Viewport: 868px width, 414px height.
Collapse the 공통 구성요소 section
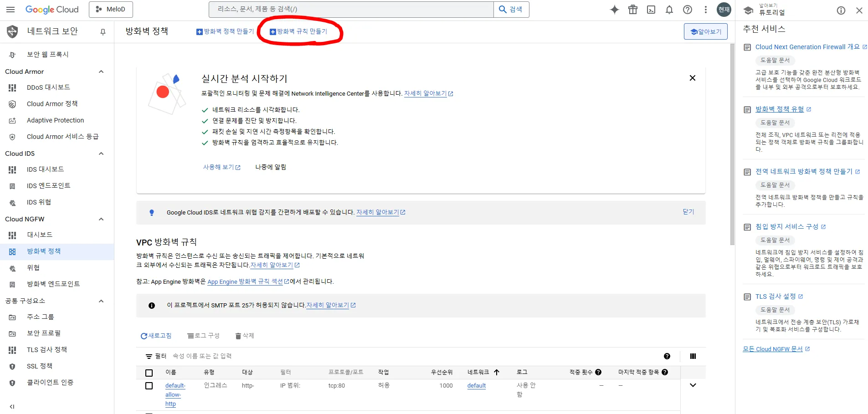pos(101,301)
